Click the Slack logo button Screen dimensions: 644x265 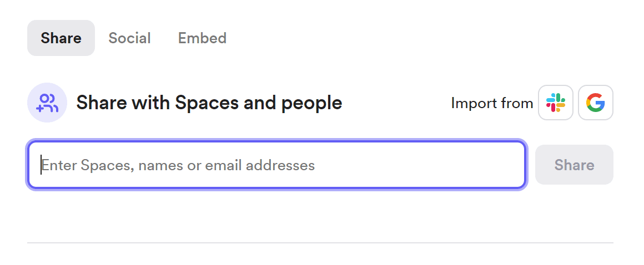point(555,103)
